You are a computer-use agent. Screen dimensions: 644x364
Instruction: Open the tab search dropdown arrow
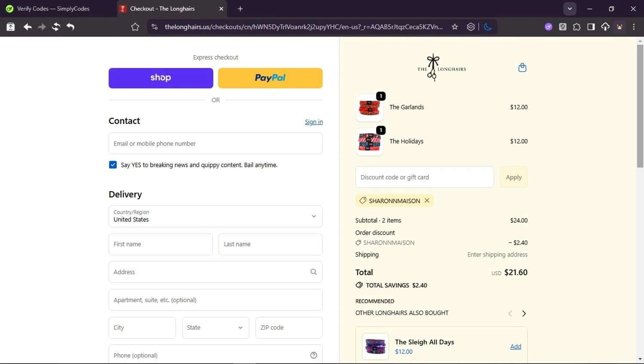[570, 9]
